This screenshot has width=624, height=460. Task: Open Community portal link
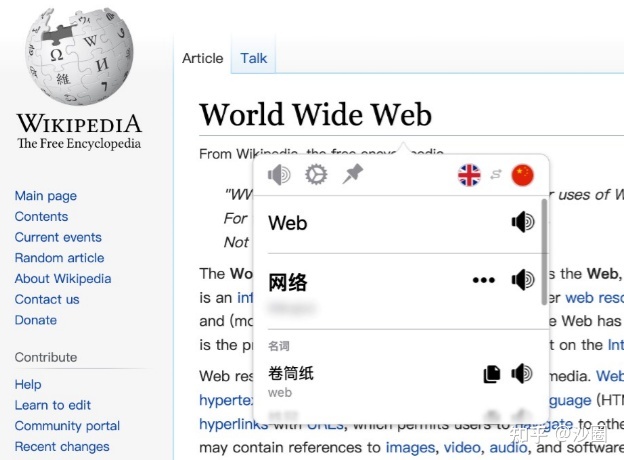click(x=67, y=426)
